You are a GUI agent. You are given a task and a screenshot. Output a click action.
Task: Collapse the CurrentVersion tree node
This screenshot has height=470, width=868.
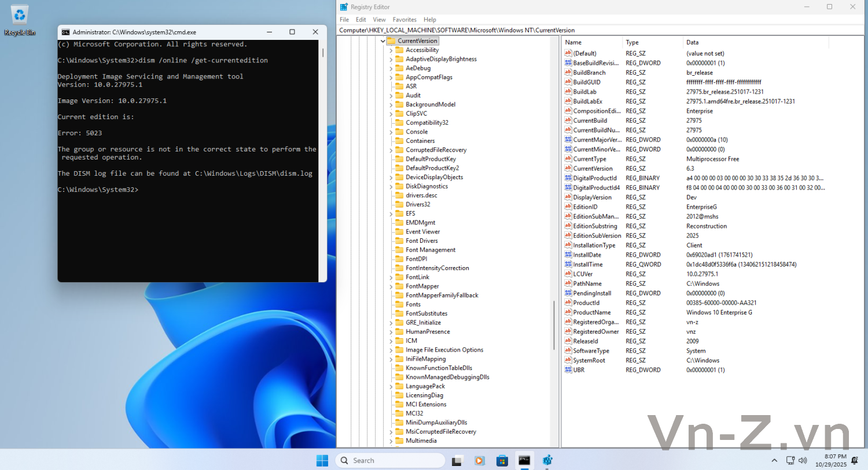click(x=383, y=41)
